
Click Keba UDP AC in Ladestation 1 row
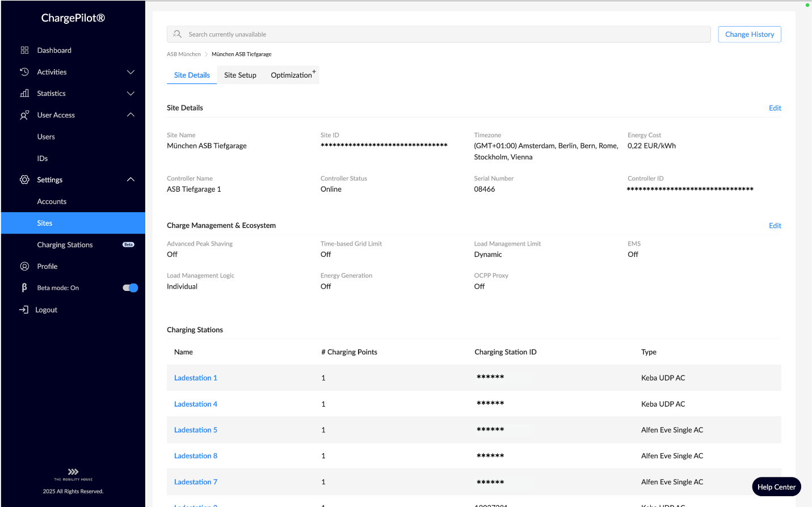click(x=663, y=378)
